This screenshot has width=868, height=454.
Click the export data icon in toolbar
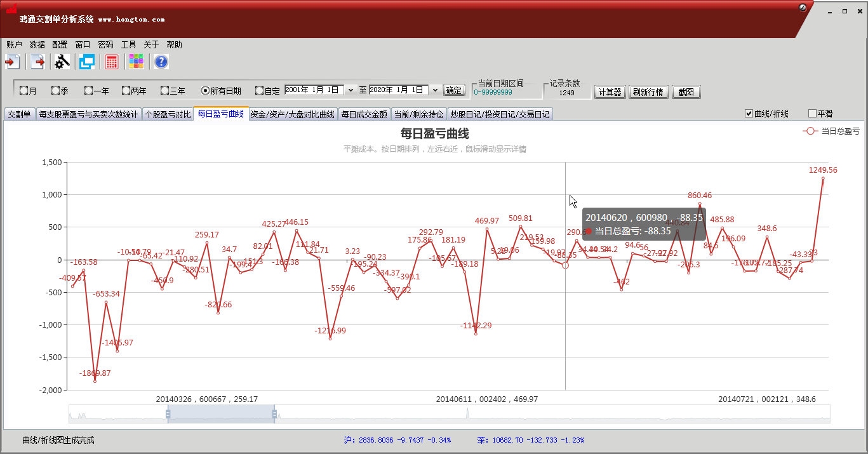37,62
